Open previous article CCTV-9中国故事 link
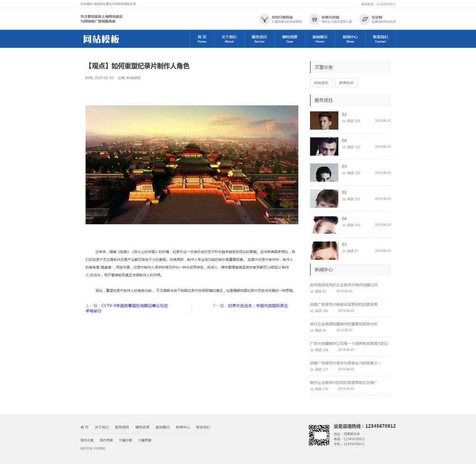 click(x=134, y=306)
